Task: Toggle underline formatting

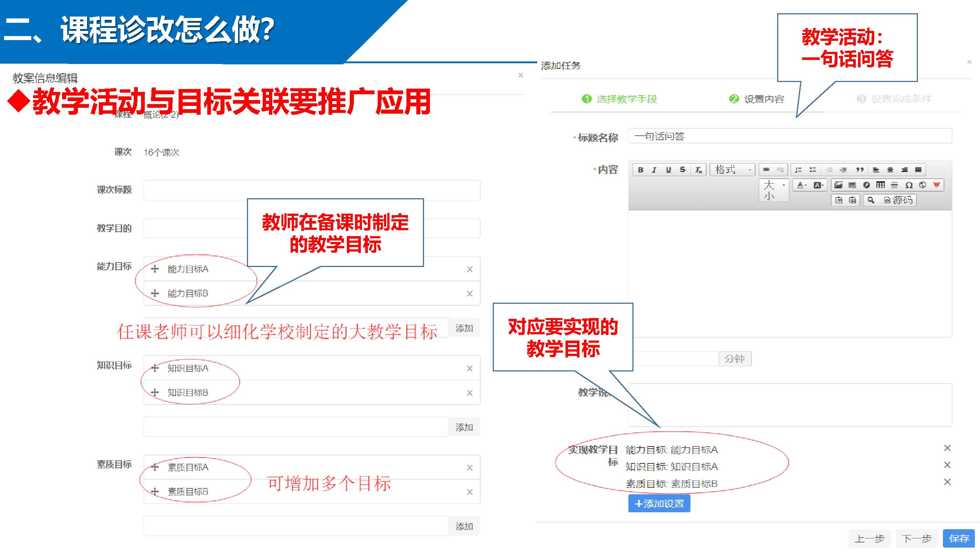Action: (668, 170)
